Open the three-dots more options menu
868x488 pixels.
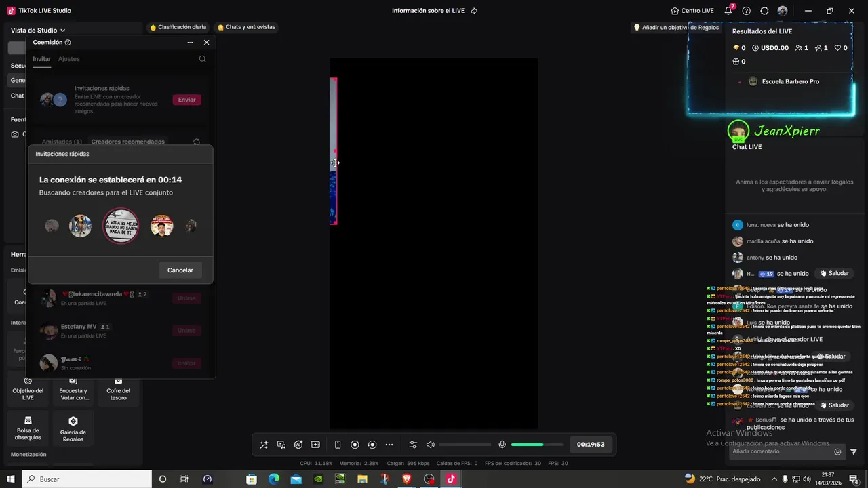389,445
